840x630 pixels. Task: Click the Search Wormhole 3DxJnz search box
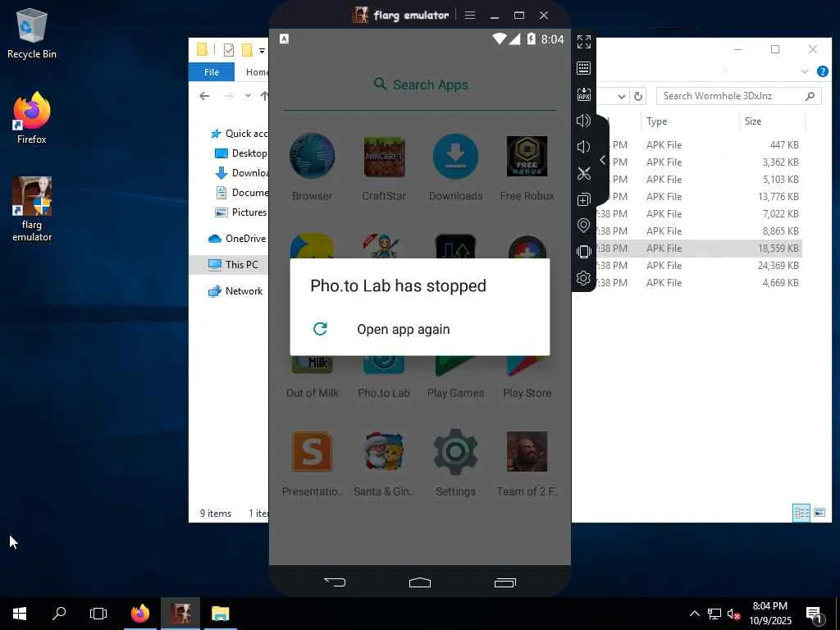coord(738,96)
